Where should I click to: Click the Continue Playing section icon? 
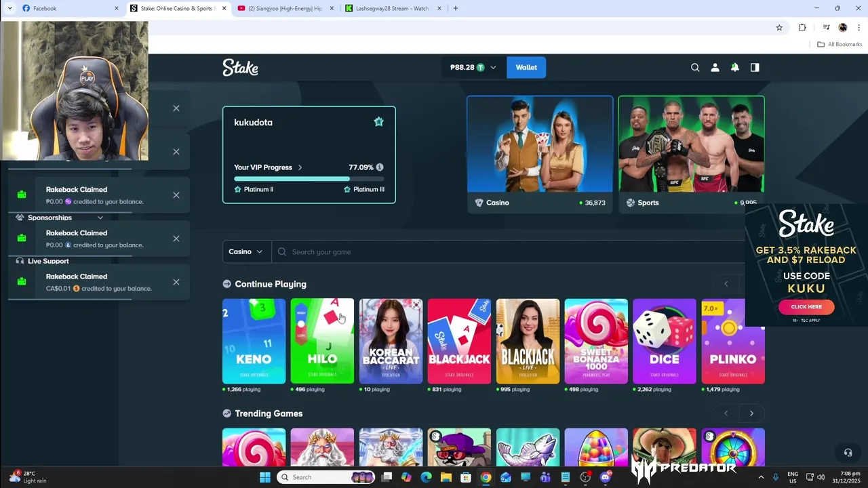pyautogui.click(x=227, y=284)
